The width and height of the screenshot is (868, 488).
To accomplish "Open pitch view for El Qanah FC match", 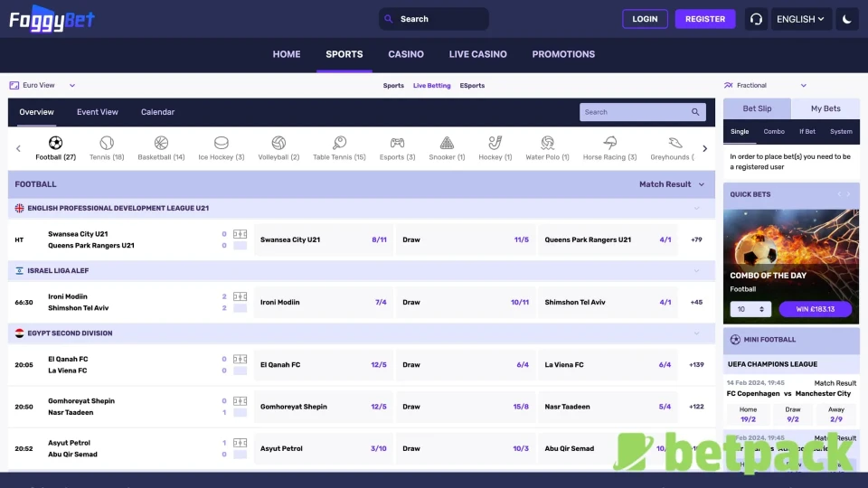I will (x=240, y=359).
